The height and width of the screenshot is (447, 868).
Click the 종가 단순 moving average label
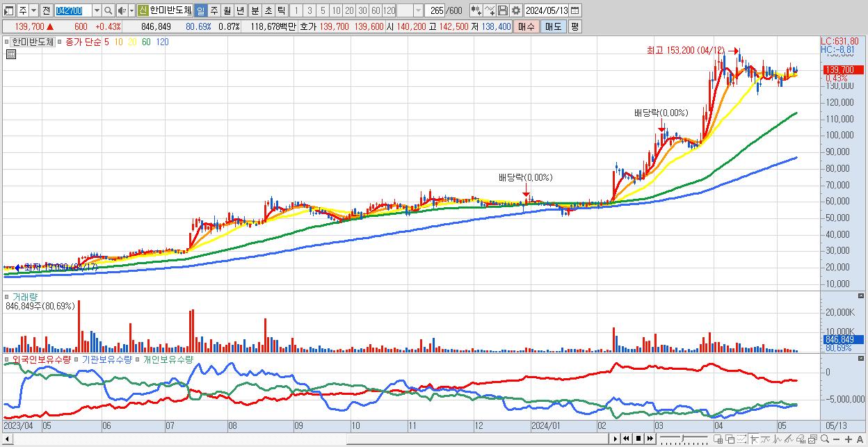[x=83, y=42]
